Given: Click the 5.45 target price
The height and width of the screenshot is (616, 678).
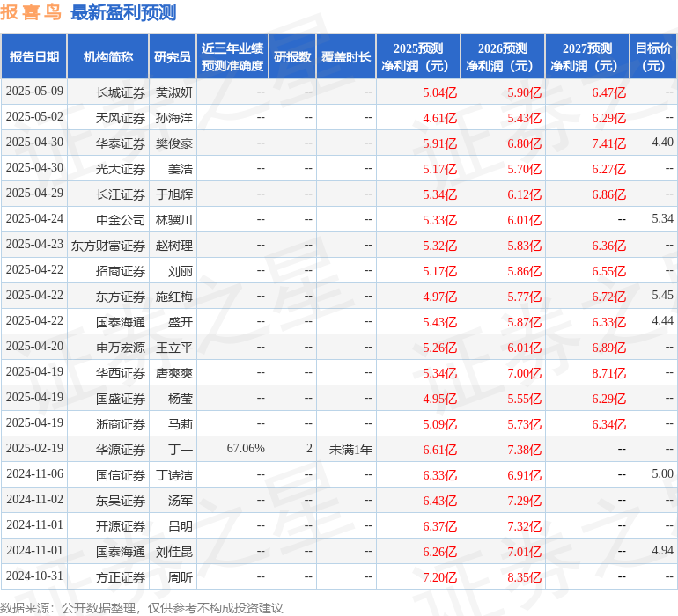Looking at the screenshot, I should [x=662, y=295].
